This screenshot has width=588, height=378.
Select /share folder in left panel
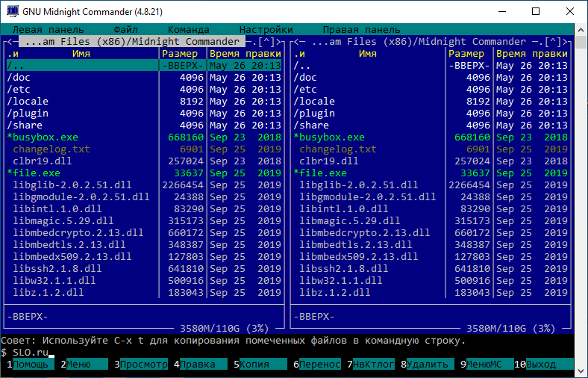pyautogui.click(x=144, y=126)
